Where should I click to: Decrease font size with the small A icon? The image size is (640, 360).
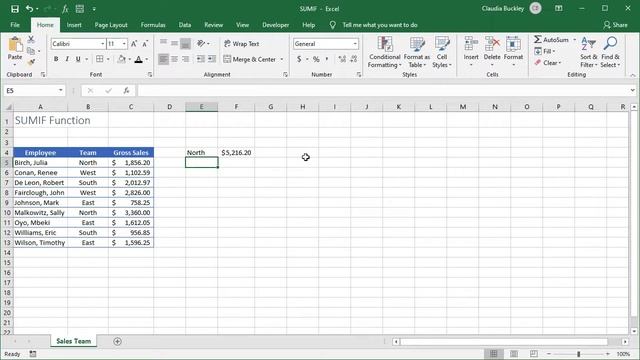(145, 44)
